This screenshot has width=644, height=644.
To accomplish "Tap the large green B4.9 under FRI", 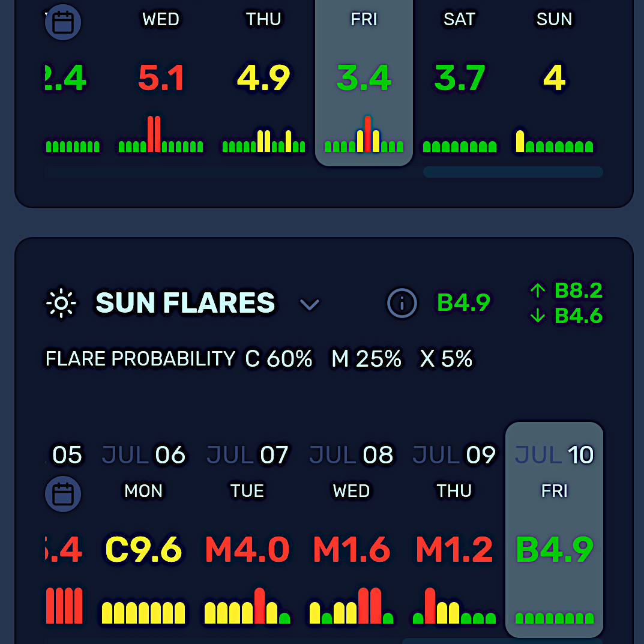I will [x=555, y=549].
